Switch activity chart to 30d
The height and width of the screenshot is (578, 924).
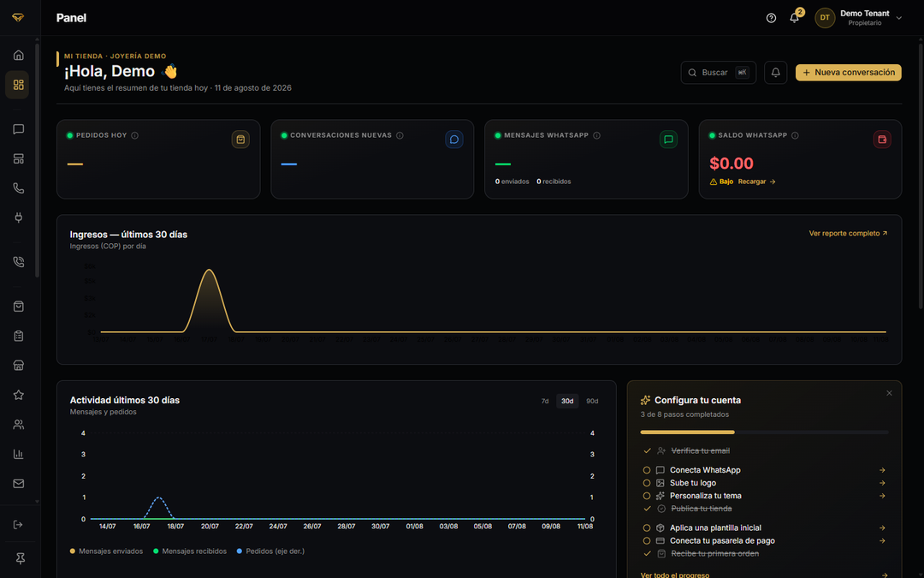567,401
